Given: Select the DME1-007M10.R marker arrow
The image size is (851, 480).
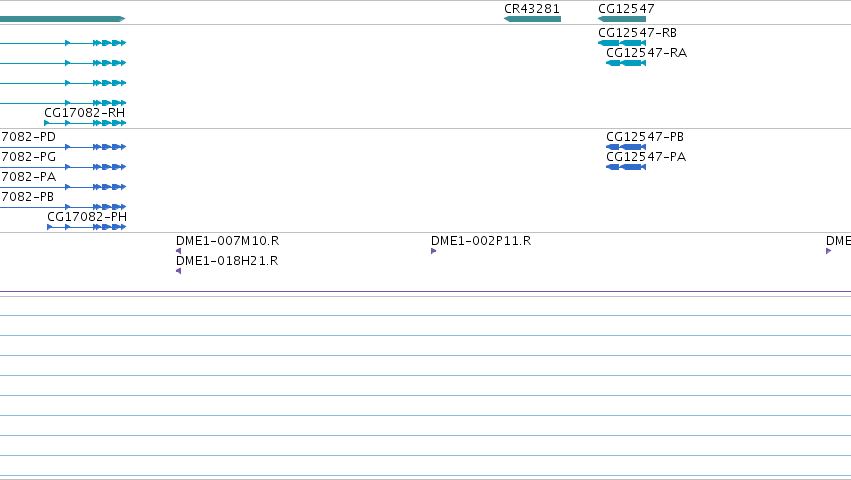Looking at the screenshot, I should 179,251.
